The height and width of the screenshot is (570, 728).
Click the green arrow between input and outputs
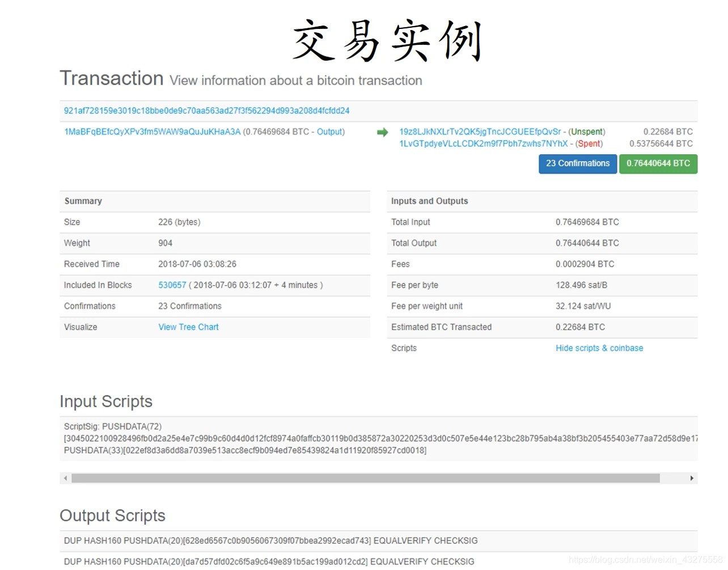click(x=383, y=132)
